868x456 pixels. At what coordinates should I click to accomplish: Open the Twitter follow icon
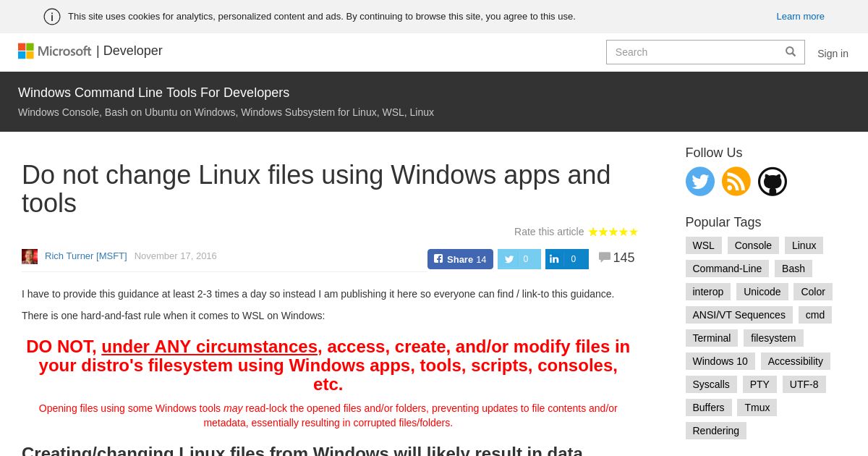click(699, 182)
